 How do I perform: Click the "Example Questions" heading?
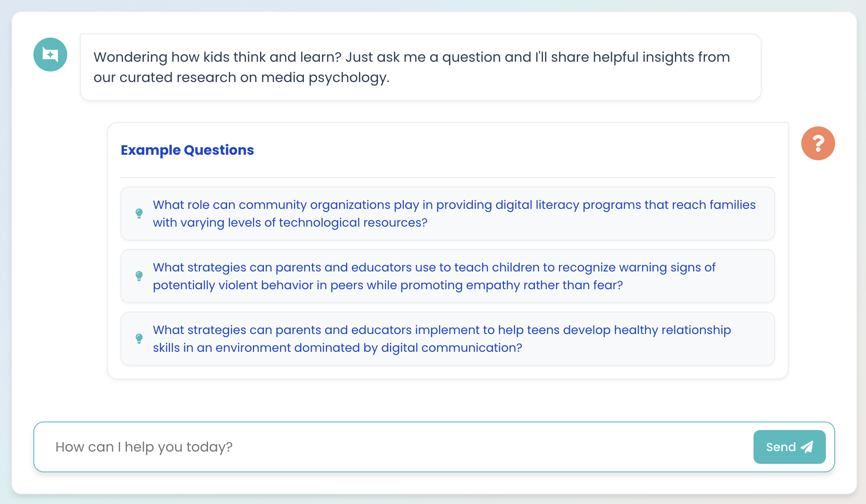coord(187,150)
